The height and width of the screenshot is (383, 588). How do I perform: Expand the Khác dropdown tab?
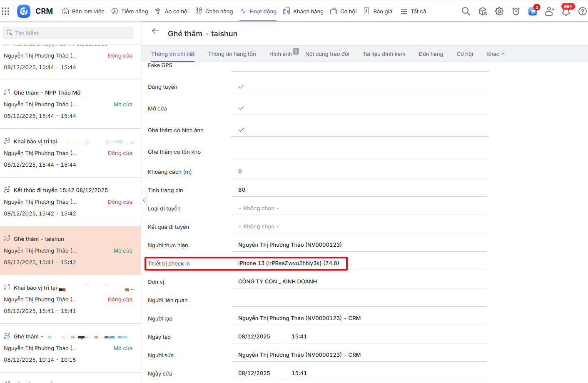coord(495,54)
